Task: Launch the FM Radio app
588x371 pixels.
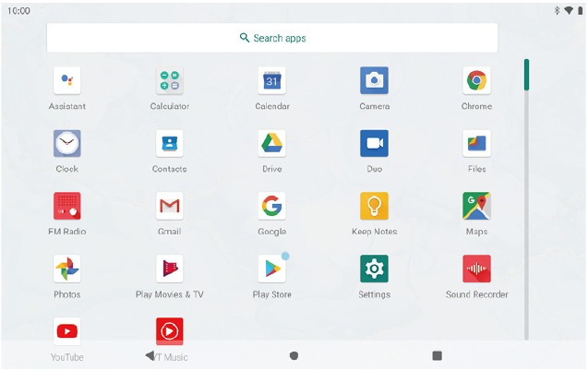Action: (x=66, y=206)
